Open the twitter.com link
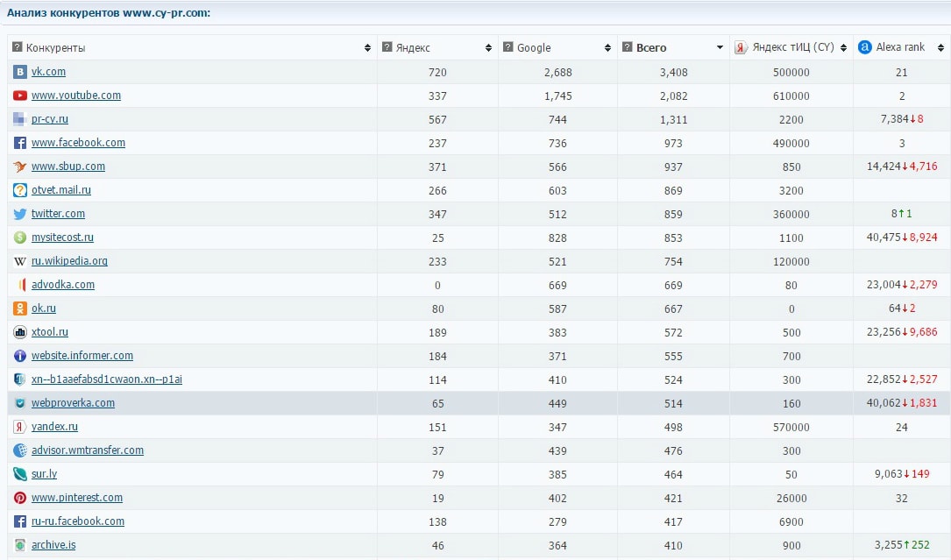This screenshot has width=951, height=560. 58,214
